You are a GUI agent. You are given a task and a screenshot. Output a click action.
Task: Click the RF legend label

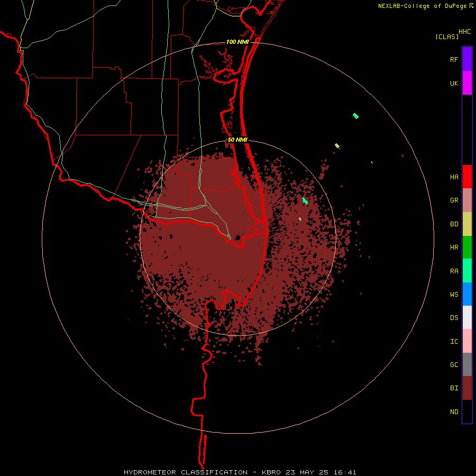pyautogui.click(x=454, y=60)
